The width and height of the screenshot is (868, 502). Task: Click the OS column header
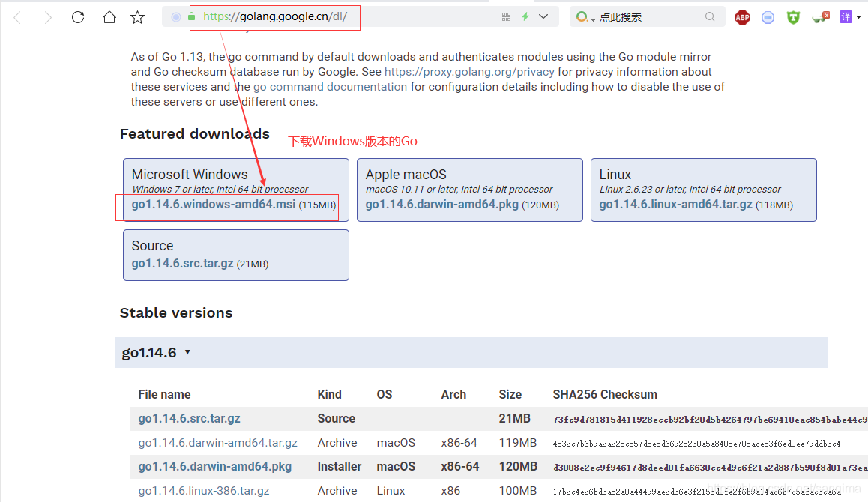click(385, 395)
